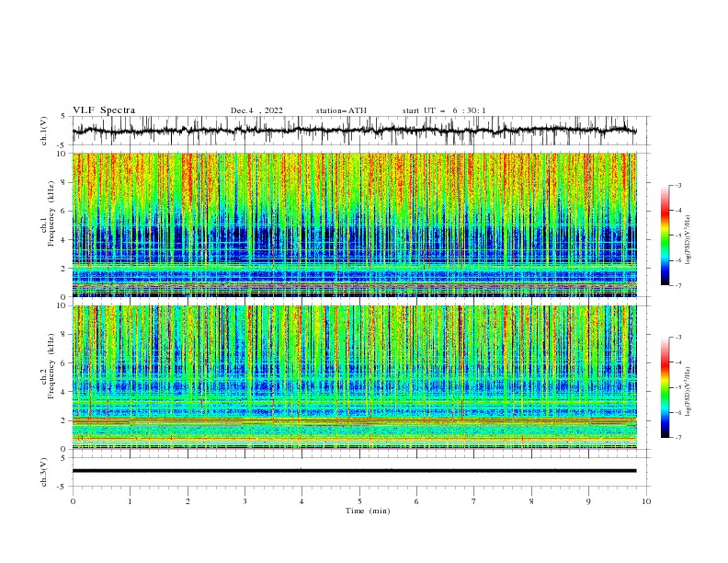Viewport: 728px width, 563px height.
Task: Click the -7 tick on ch.2 colorbar
Action: click(678, 438)
